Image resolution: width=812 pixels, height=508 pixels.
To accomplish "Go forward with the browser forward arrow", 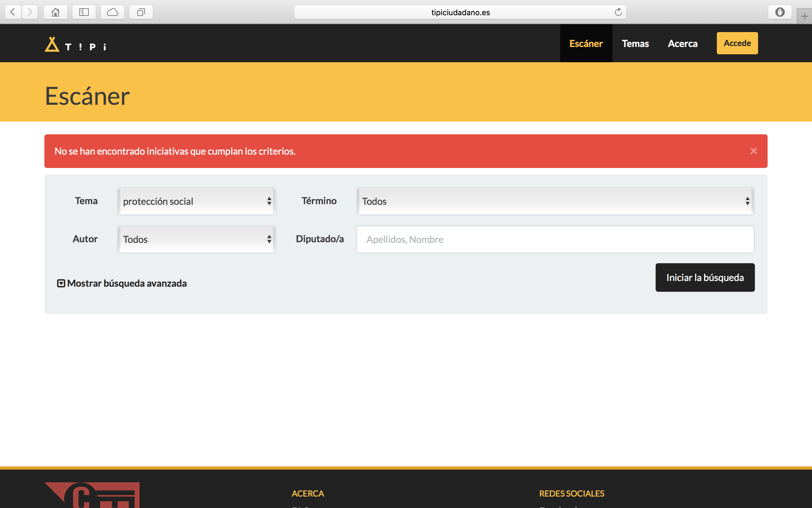I will (x=30, y=12).
